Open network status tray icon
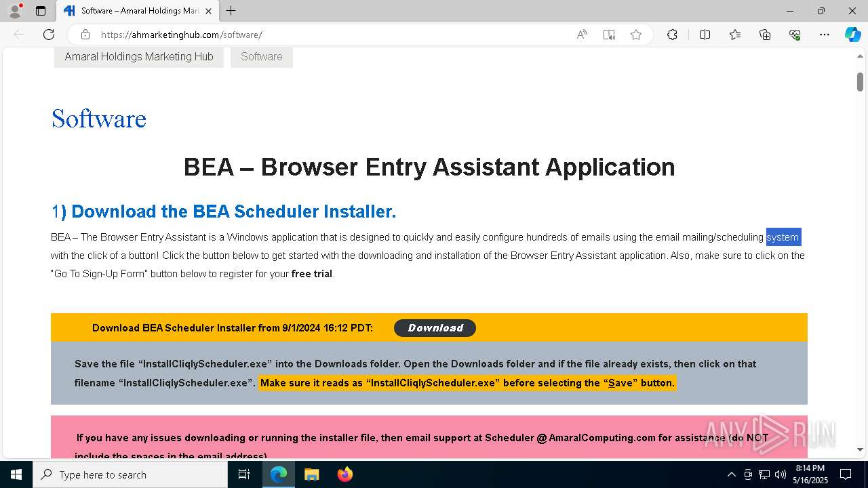 tap(764, 474)
